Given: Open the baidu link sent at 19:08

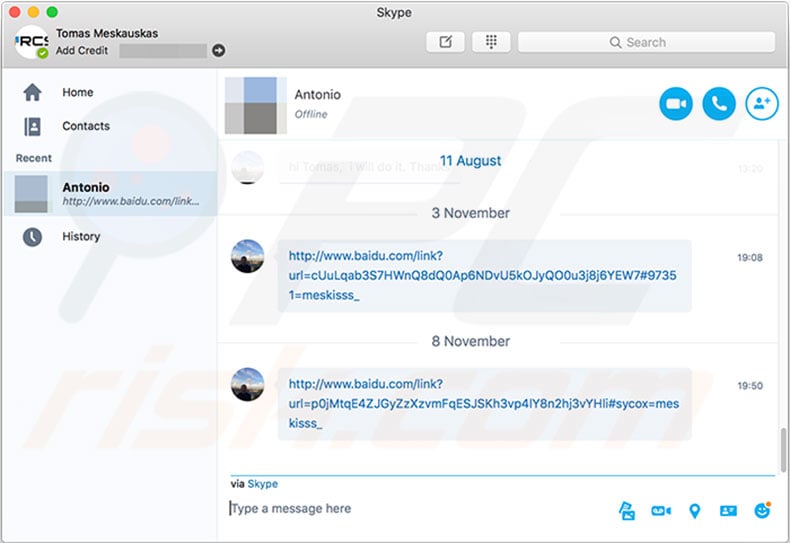Looking at the screenshot, I should 482,276.
